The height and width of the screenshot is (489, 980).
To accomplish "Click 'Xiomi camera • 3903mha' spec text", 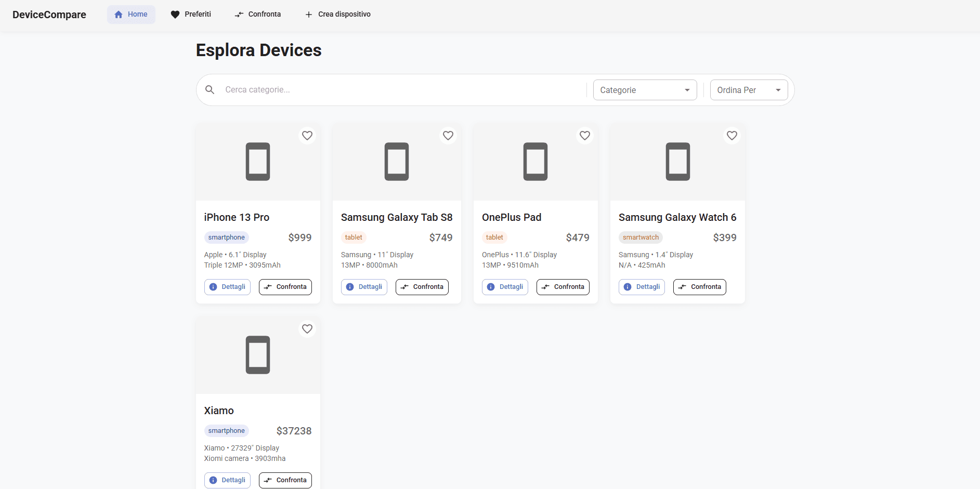I will click(245, 458).
